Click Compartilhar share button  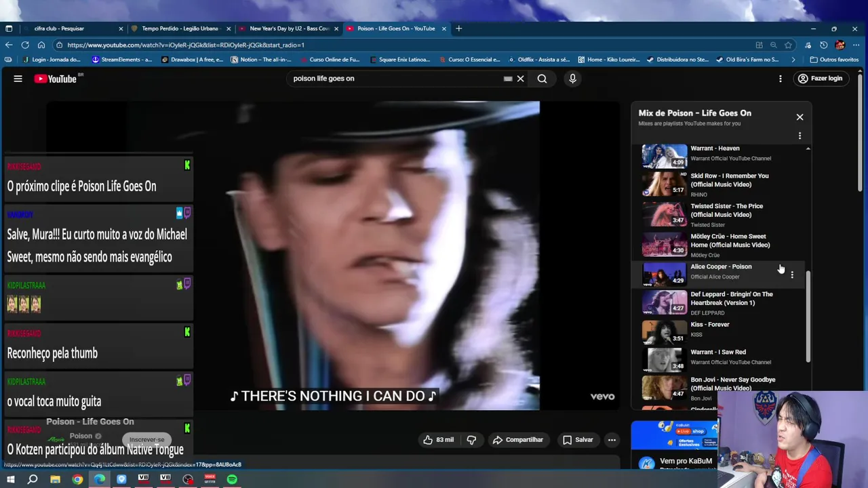click(x=517, y=440)
